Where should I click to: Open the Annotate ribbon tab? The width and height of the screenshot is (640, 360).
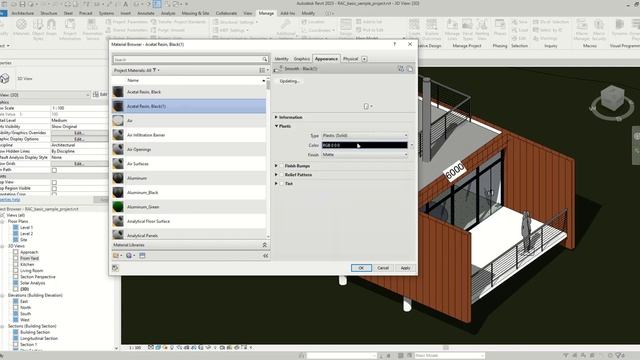coord(146,13)
